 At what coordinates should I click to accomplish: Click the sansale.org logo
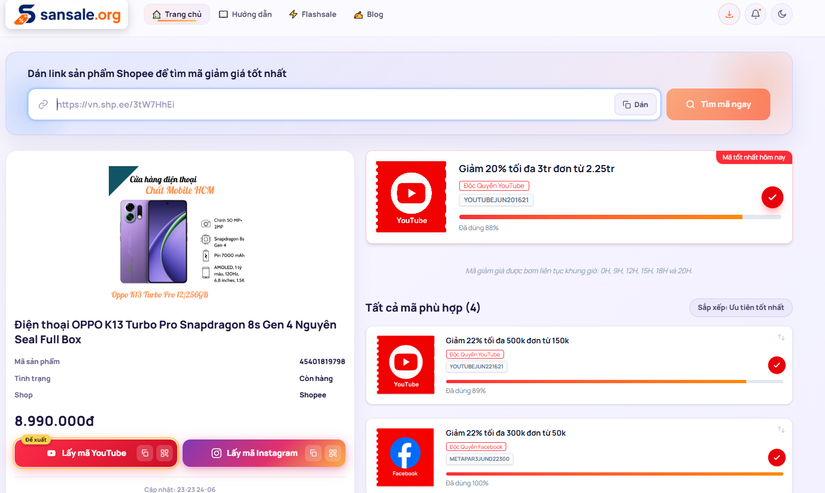67,14
